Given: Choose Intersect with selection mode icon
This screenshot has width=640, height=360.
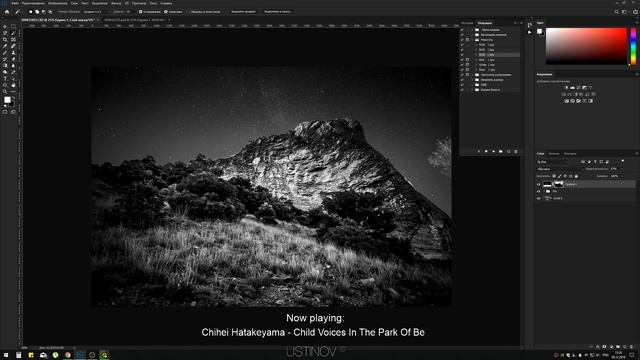Looking at the screenshot, I should (50, 12).
